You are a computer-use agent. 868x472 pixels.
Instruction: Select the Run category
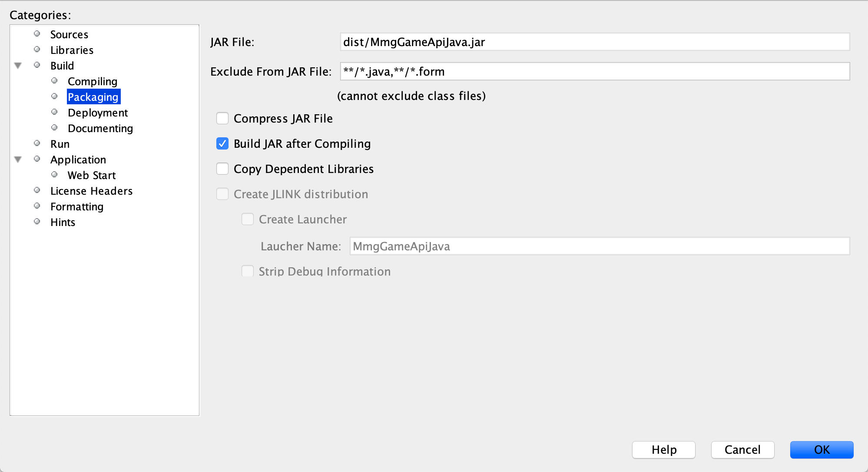[x=60, y=144]
